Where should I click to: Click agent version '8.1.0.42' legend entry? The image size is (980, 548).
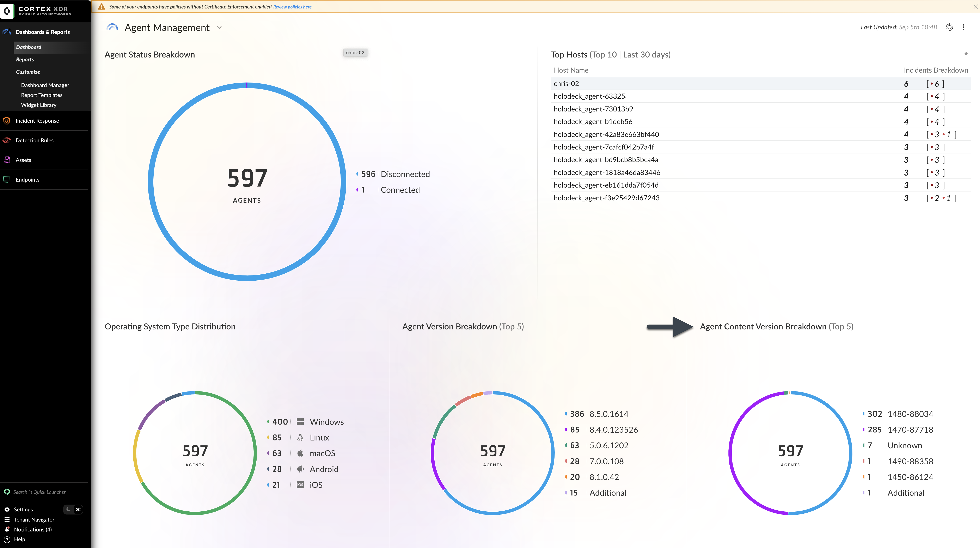(x=604, y=477)
